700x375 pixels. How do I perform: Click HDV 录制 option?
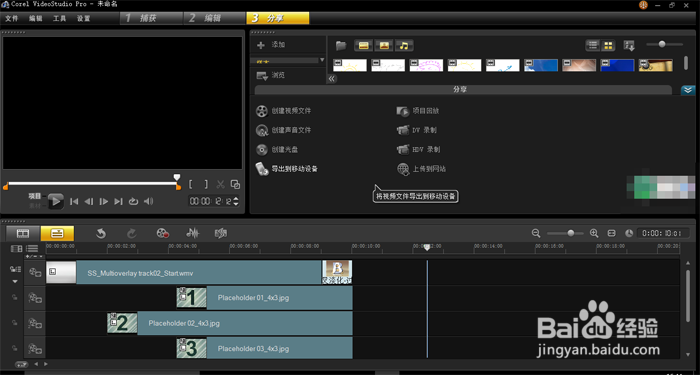pyautogui.click(x=418, y=150)
